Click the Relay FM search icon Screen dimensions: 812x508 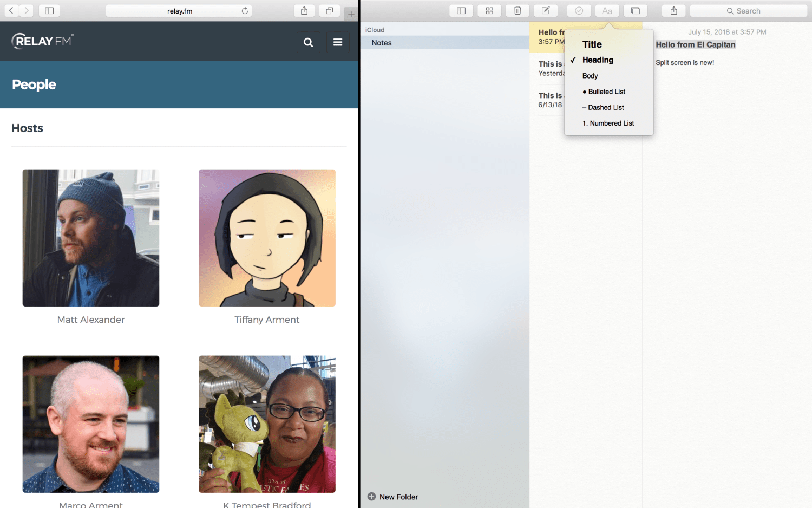click(309, 42)
